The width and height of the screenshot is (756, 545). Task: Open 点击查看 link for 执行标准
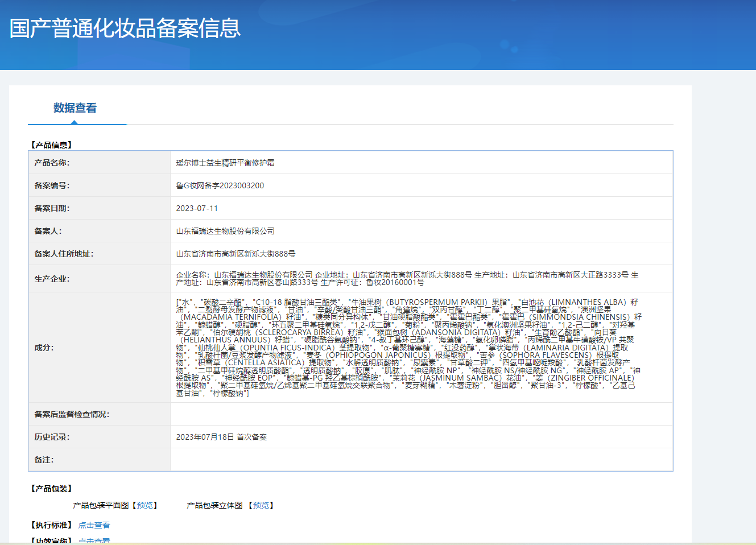point(94,525)
